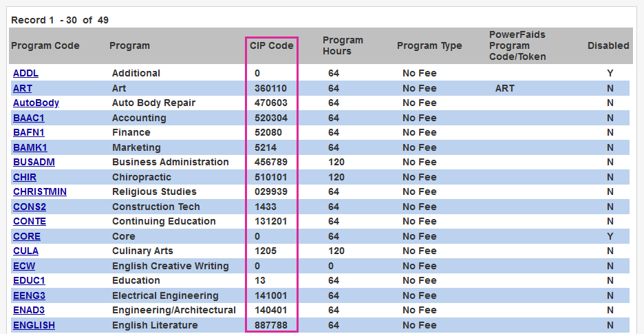Open the BAMK1 Marketing link
644x334 pixels.
tap(30, 147)
